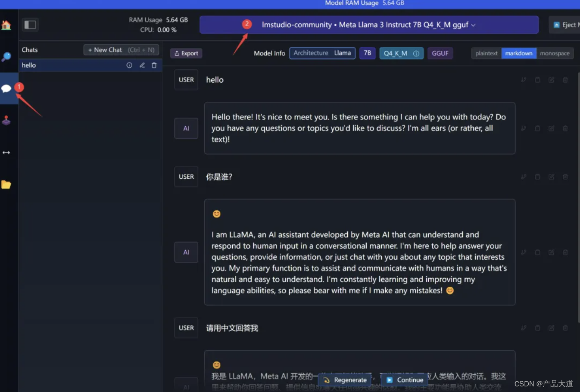The width and height of the screenshot is (580, 392).
Task: Delete the user 'hello' message
Action: pos(565,80)
